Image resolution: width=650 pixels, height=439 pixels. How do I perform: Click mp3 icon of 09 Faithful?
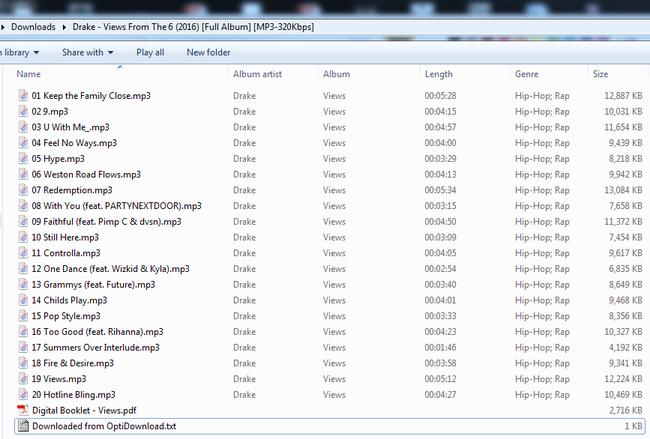point(23,221)
